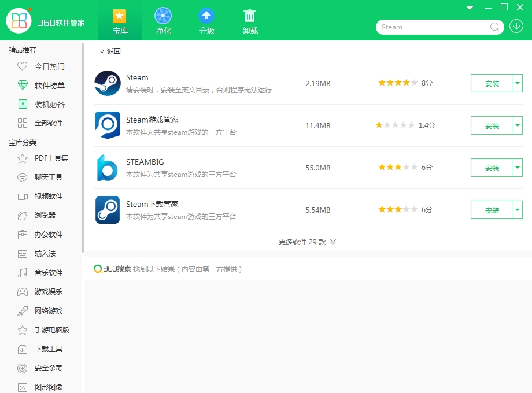Click the star icon for 手游电脑版
Viewport: 532px width, 393px height.
(23, 330)
